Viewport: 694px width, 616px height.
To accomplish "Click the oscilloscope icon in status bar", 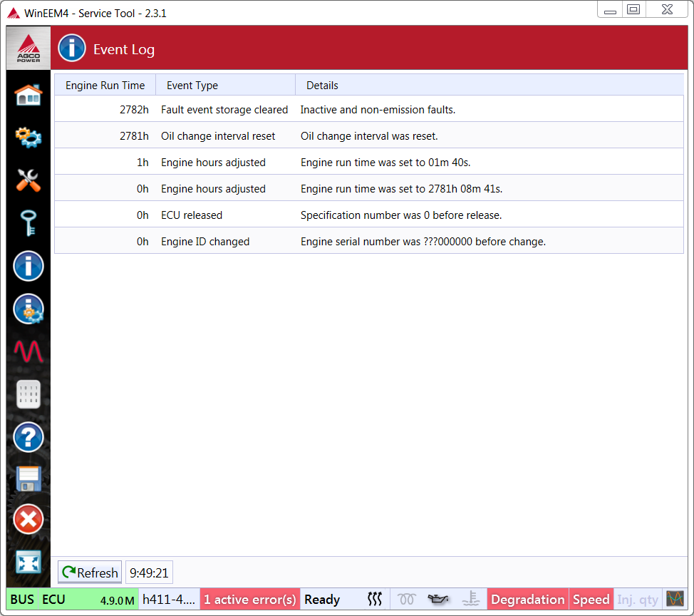I will pos(674,599).
